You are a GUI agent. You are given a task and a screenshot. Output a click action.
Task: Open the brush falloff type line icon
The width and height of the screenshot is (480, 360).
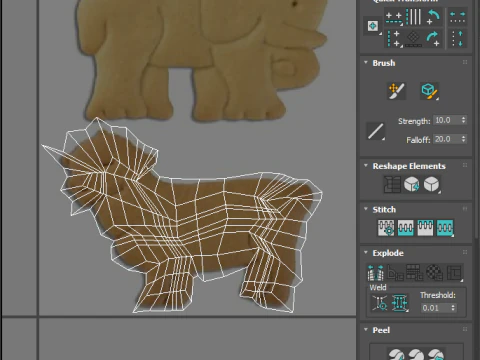click(x=376, y=131)
